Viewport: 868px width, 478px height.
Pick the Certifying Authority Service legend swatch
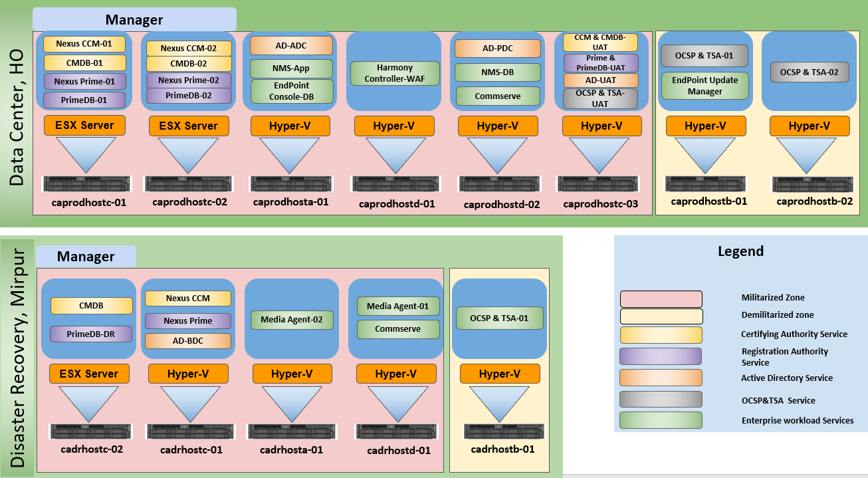[x=661, y=334]
